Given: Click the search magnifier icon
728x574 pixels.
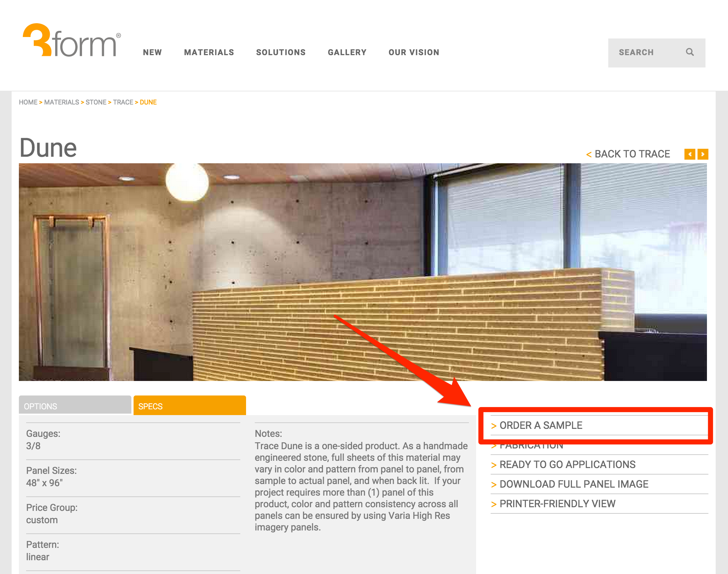Looking at the screenshot, I should [x=690, y=52].
